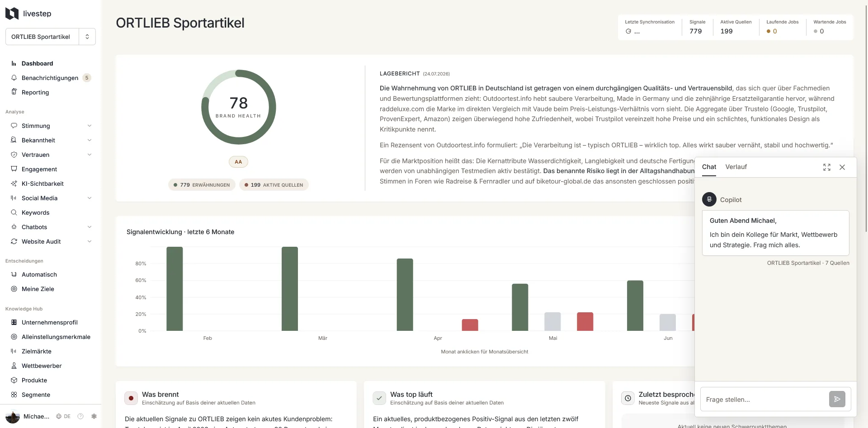The image size is (868, 428).
Task: Click the KI-Sichtbarkeit sparkle icon
Action: [x=14, y=183]
